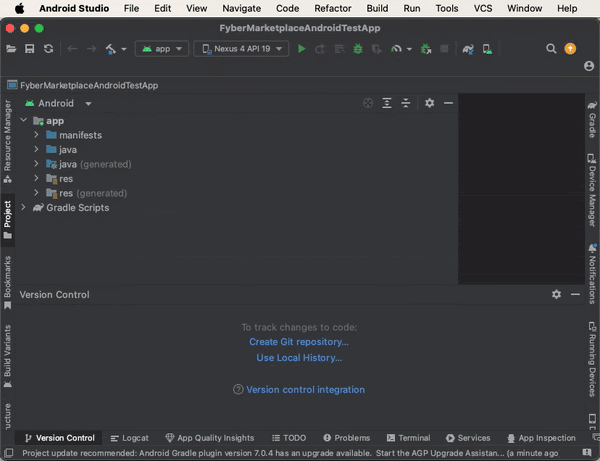
Task: Open the Nexus 4 API 19 device dropdown
Action: coord(241,49)
